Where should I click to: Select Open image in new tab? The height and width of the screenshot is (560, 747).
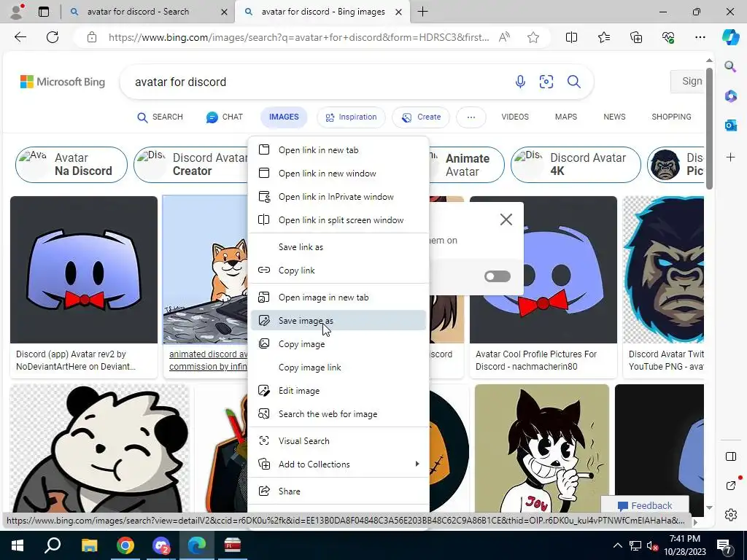pos(338,297)
